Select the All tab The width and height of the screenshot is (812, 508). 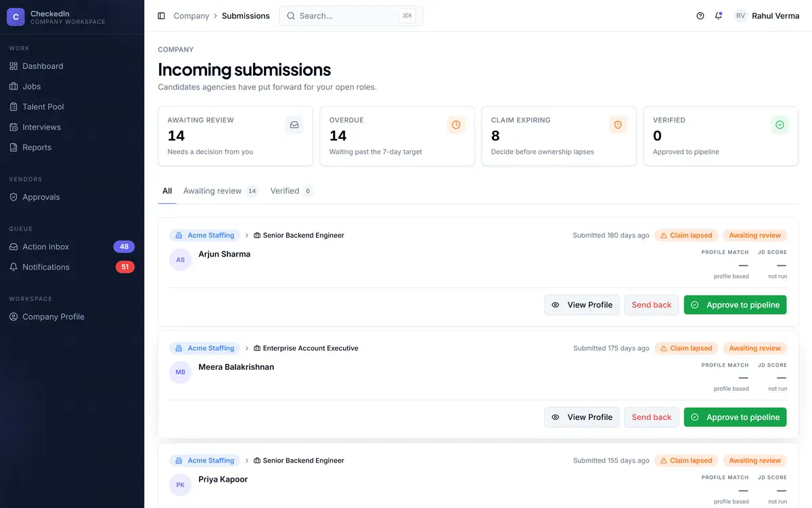[x=167, y=191]
